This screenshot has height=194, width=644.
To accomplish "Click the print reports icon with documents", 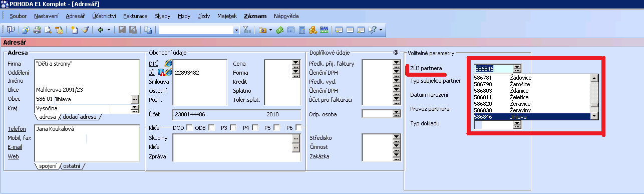I will coord(26,30).
